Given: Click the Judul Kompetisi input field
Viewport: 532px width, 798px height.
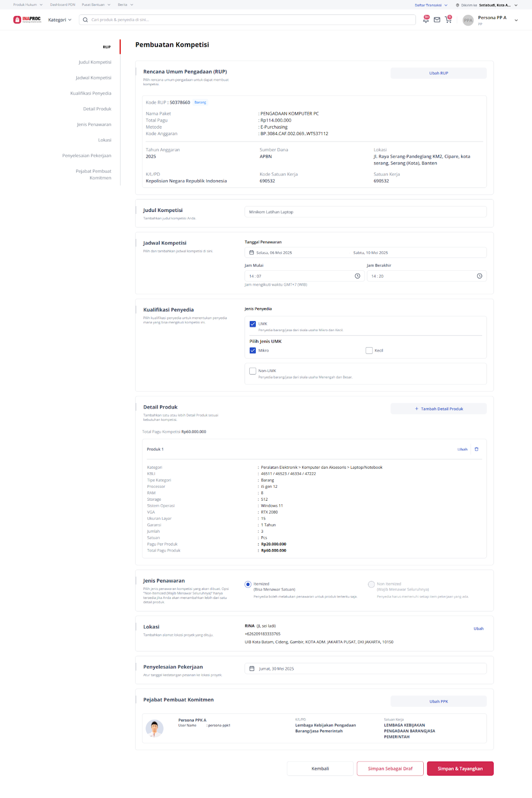Looking at the screenshot, I should pyautogui.click(x=365, y=212).
